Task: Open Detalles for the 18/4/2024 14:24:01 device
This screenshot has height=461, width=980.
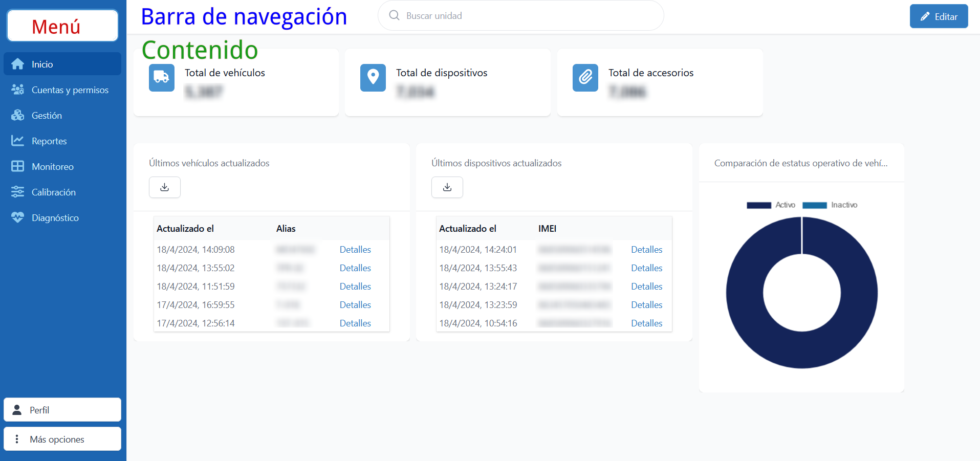Action: [x=646, y=249]
